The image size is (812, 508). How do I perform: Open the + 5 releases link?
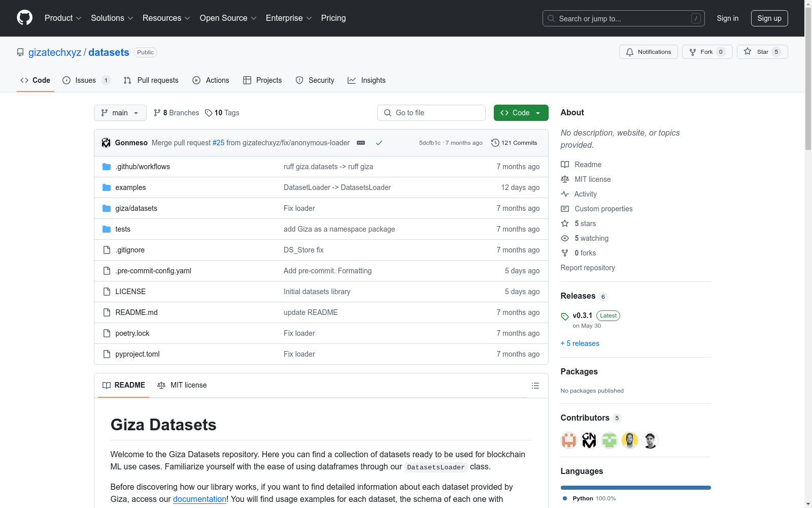[580, 343]
